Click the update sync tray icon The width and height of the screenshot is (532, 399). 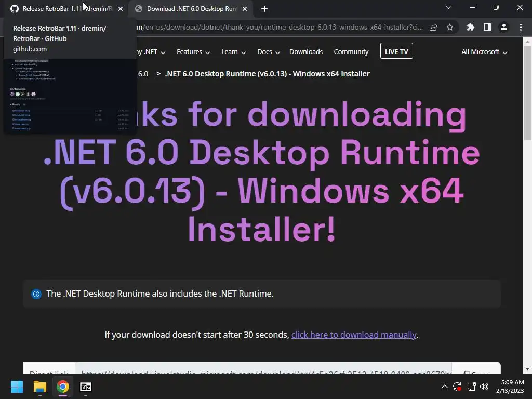click(457, 387)
